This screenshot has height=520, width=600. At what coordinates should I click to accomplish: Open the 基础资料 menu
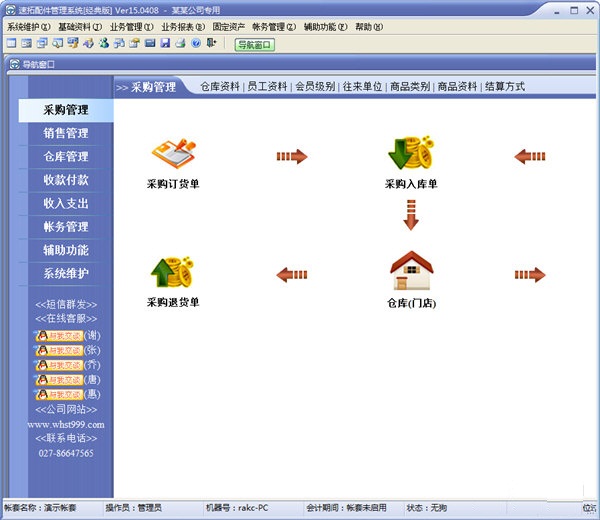point(80,27)
